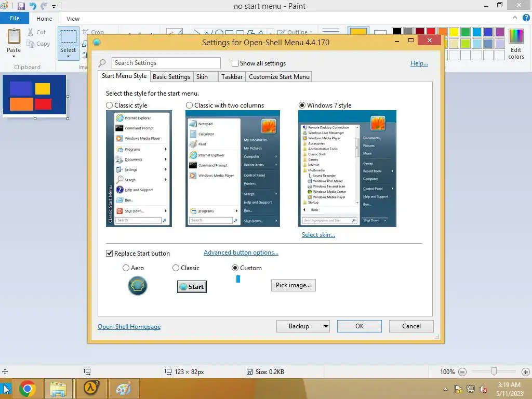
Task: Click the Paint palette icon in the taskbar
Action: coord(123,389)
